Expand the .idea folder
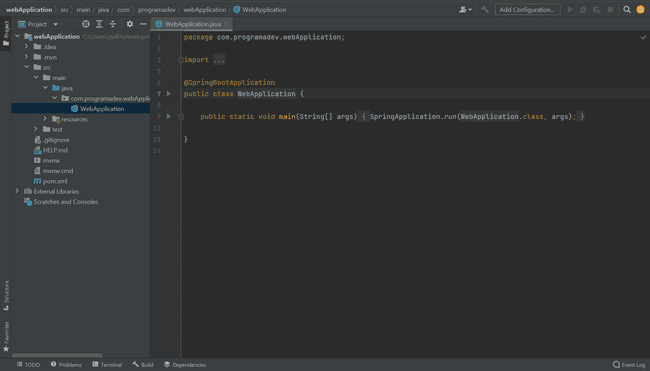 27,46
